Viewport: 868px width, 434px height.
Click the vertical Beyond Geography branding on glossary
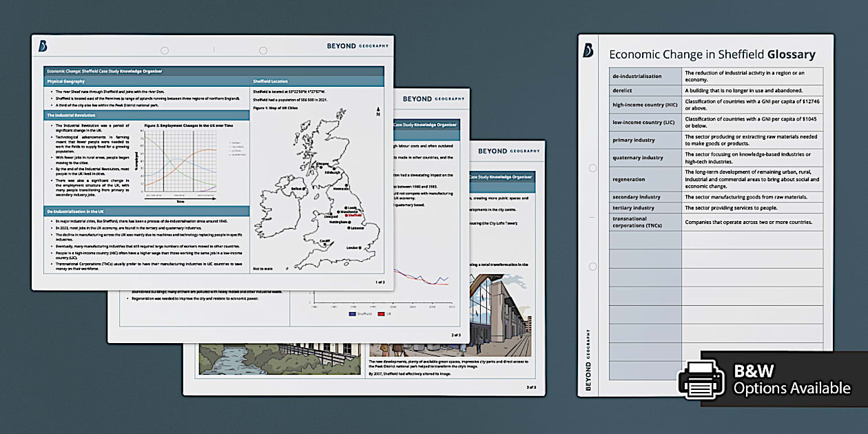[x=588, y=360]
